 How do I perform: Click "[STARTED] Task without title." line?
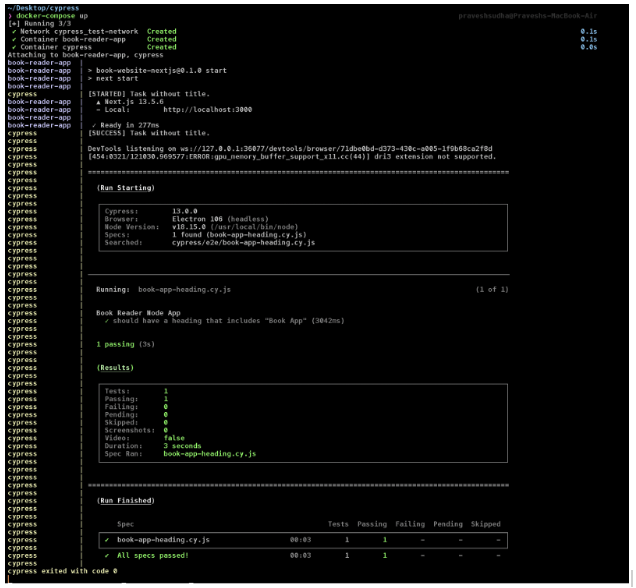pyautogui.click(x=149, y=94)
